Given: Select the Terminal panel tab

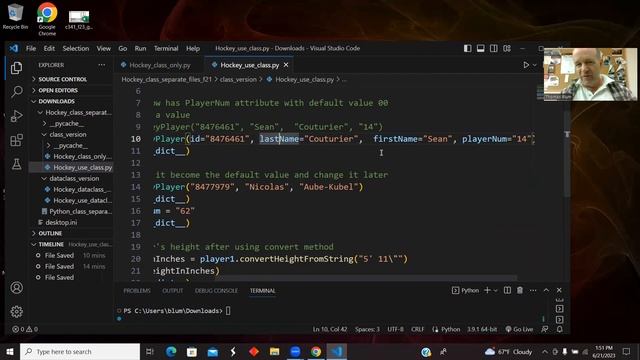Looking at the screenshot, I should click(x=262, y=291).
